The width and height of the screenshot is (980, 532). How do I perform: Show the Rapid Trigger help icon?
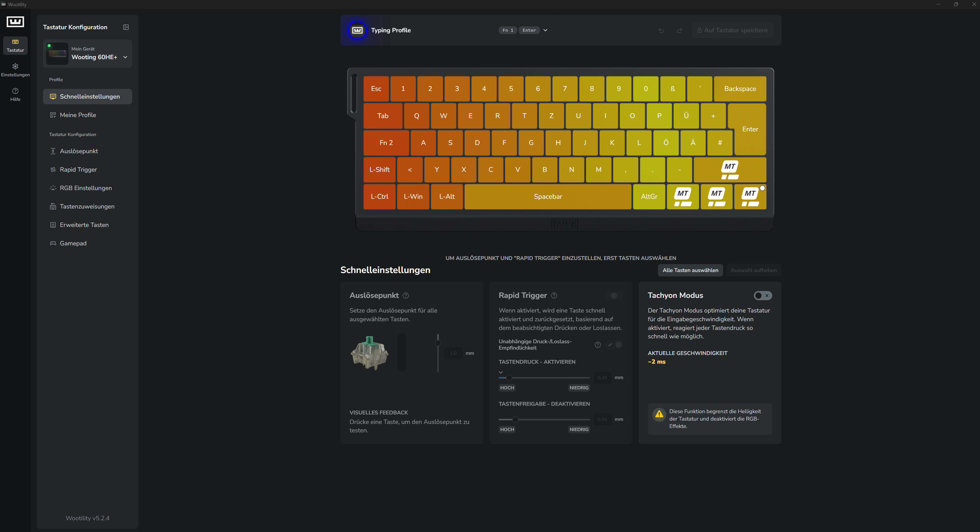tap(554, 296)
